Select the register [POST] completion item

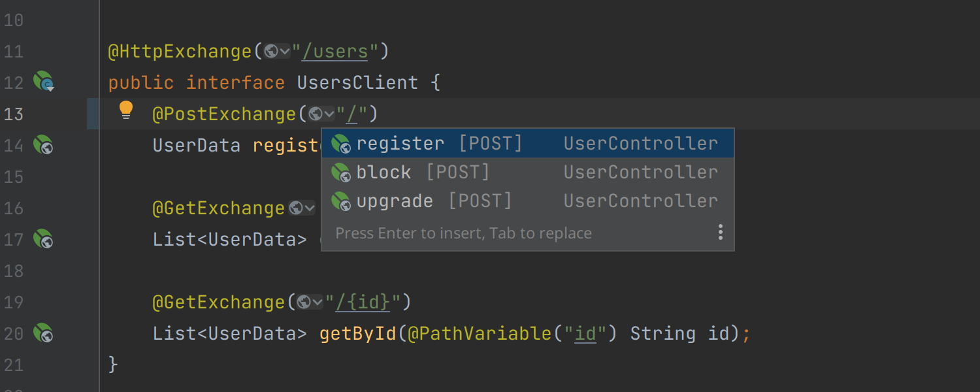point(528,144)
